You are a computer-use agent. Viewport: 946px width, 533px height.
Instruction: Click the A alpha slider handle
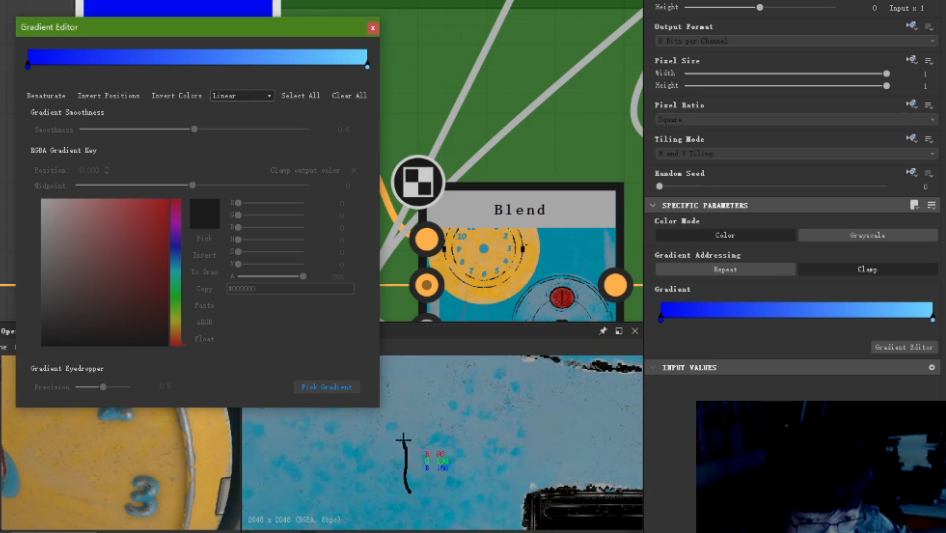pyautogui.click(x=303, y=276)
